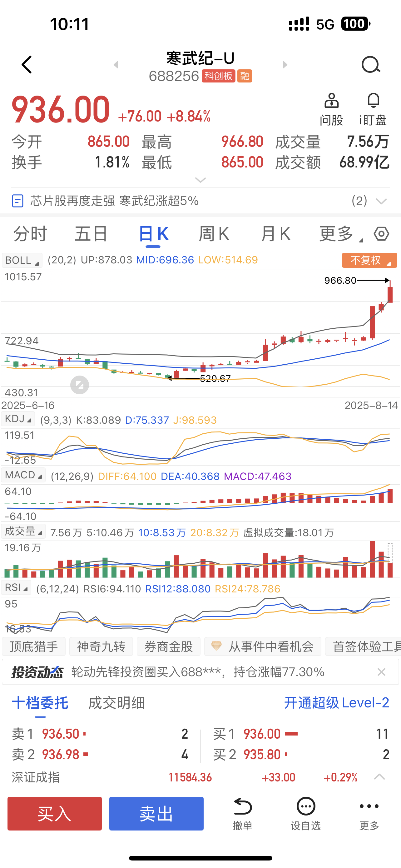The height and width of the screenshot is (868, 401).
Task: Open 成交量 indicator dropdown
Action: (23, 531)
